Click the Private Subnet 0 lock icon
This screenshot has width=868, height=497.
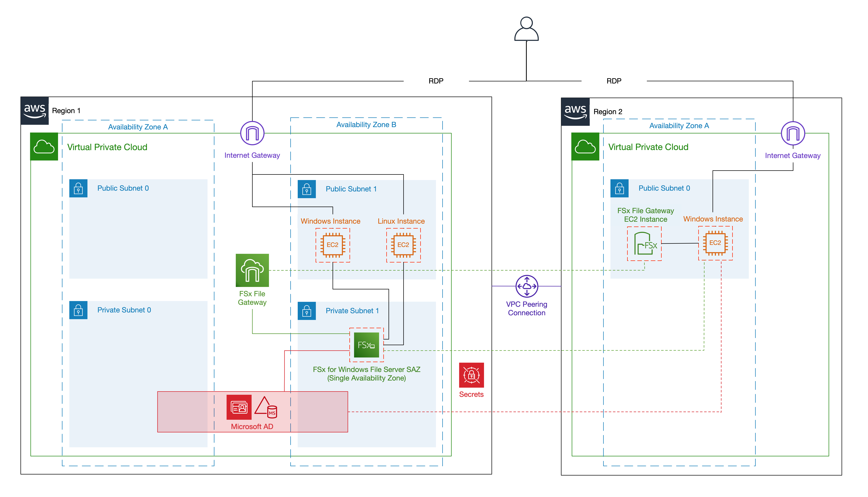pyautogui.click(x=78, y=310)
